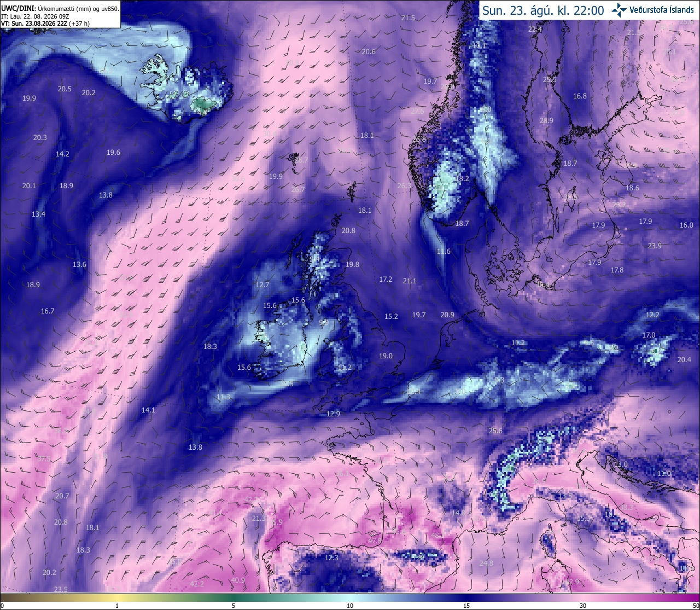
Task: Select the Sun. 23. ágú. kl. 22:00 timestamp
Action: [x=543, y=10]
